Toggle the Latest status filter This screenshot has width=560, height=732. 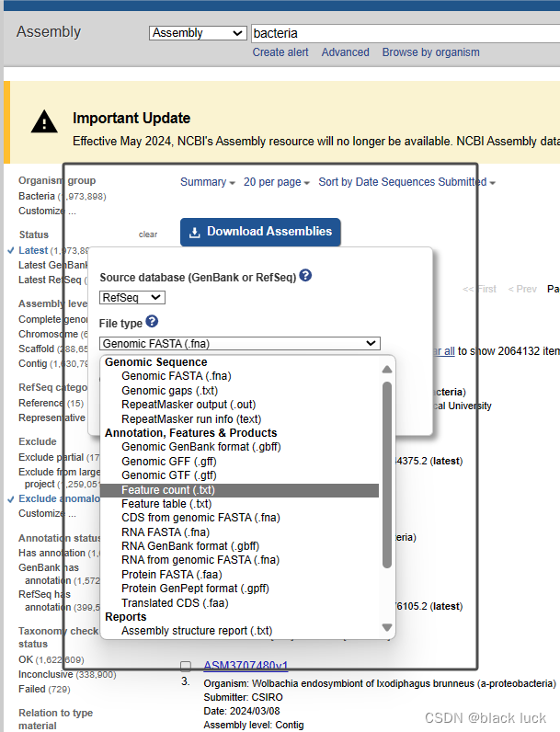[33, 250]
